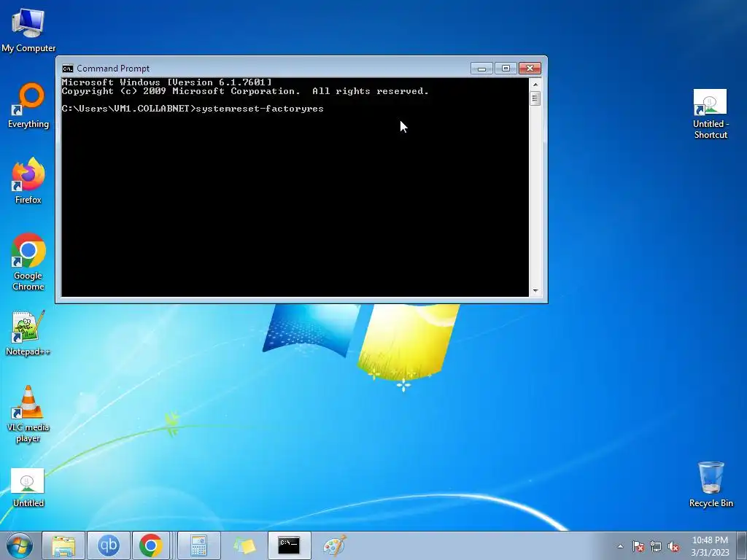Open the network status tray icon

pos(656,547)
